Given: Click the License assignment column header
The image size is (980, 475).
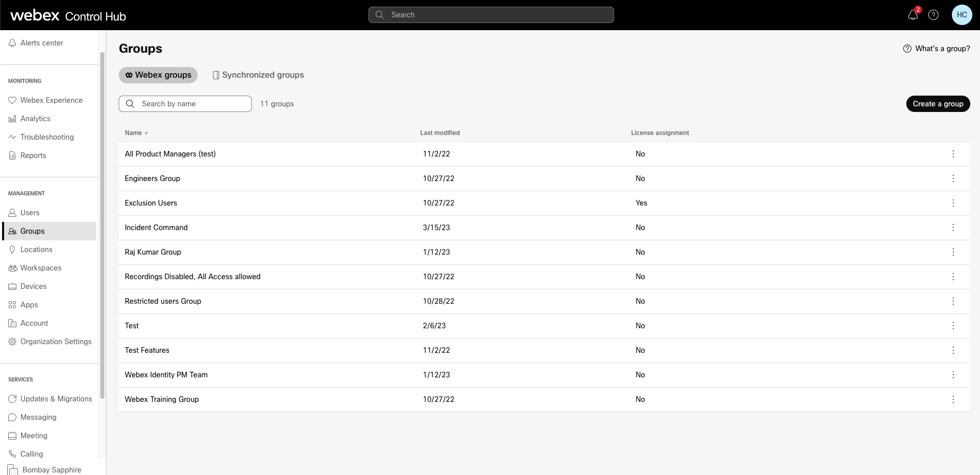Looking at the screenshot, I should (x=660, y=133).
